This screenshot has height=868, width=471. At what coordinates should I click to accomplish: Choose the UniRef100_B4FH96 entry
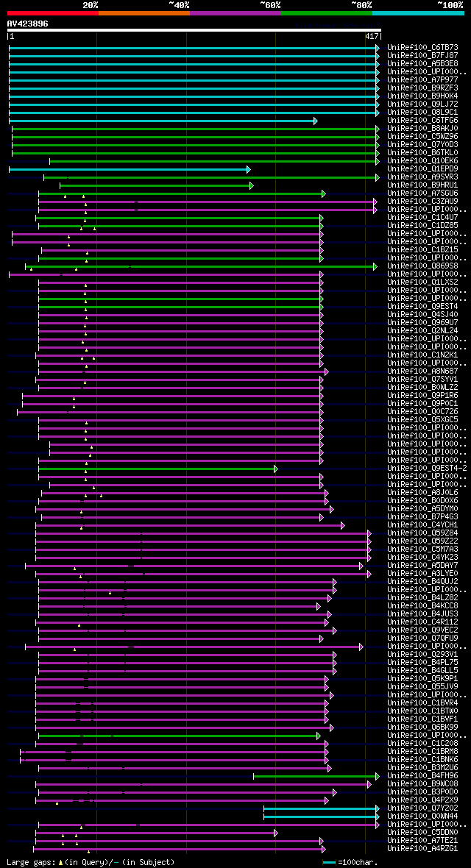coord(422,776)
